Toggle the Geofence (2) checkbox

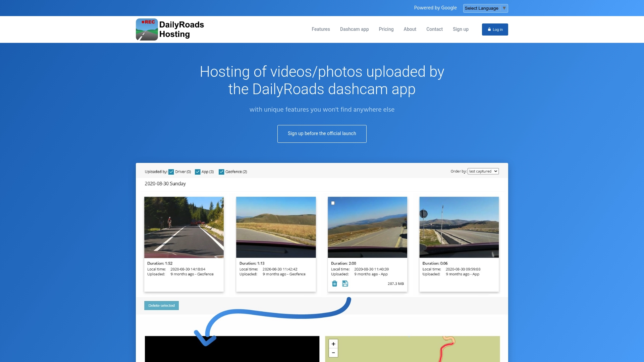pos(221,172)
